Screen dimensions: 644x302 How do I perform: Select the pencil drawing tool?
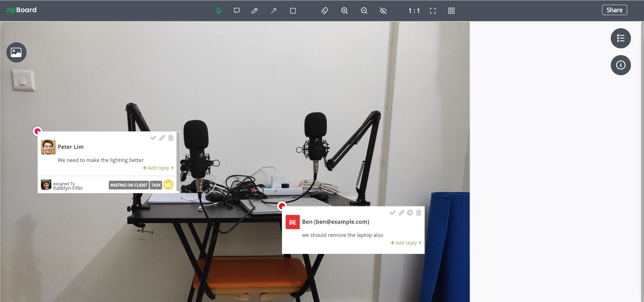255,11
